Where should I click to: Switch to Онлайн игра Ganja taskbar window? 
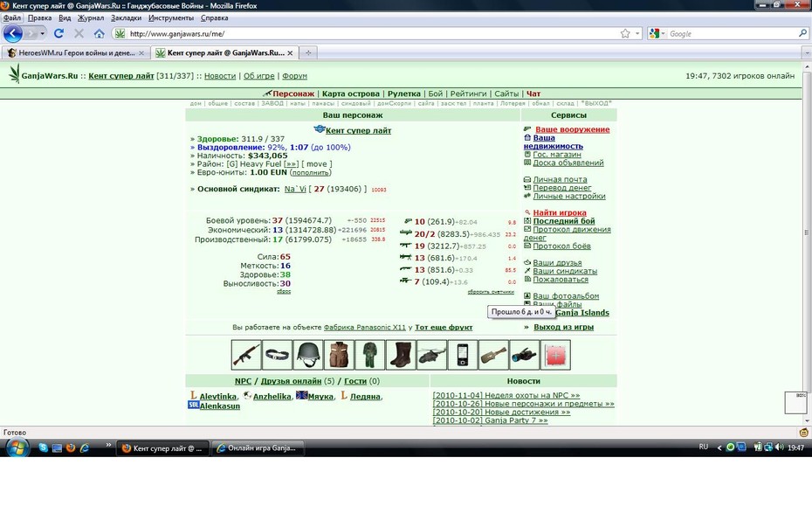click(258, 448)
